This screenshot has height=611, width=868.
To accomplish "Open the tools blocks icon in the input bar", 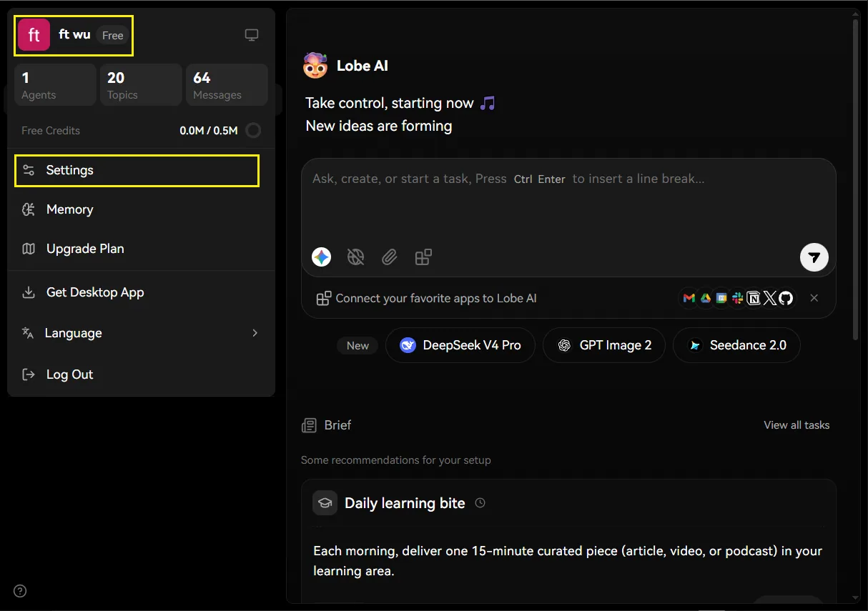I will 423,257.
